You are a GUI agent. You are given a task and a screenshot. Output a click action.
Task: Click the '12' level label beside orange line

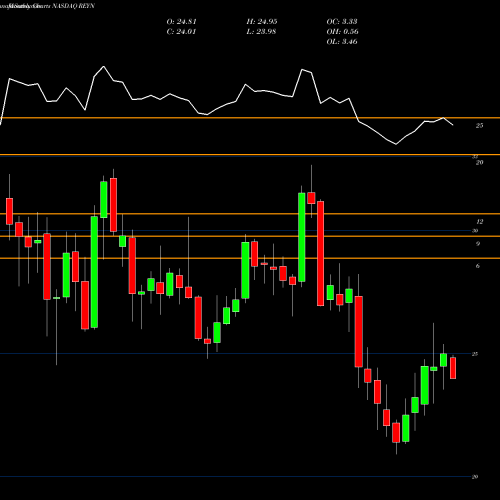480,222
